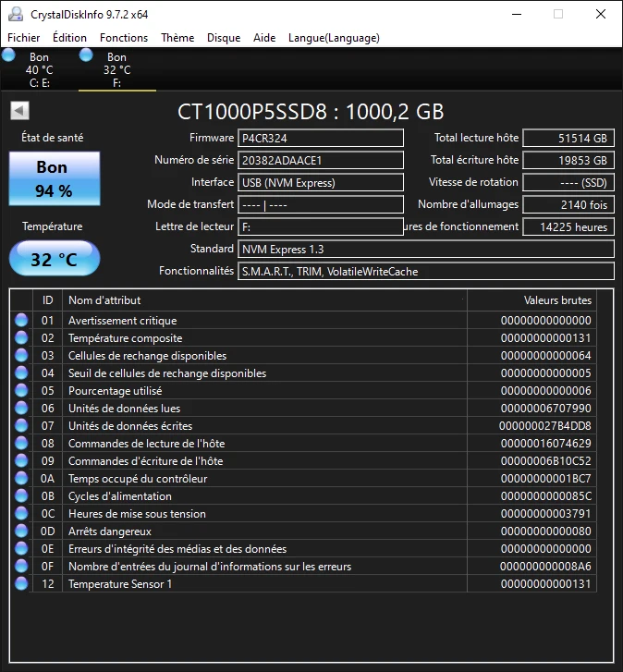623x672 pixels.
Task: Open the Disque menu
Action: [224, 38]
